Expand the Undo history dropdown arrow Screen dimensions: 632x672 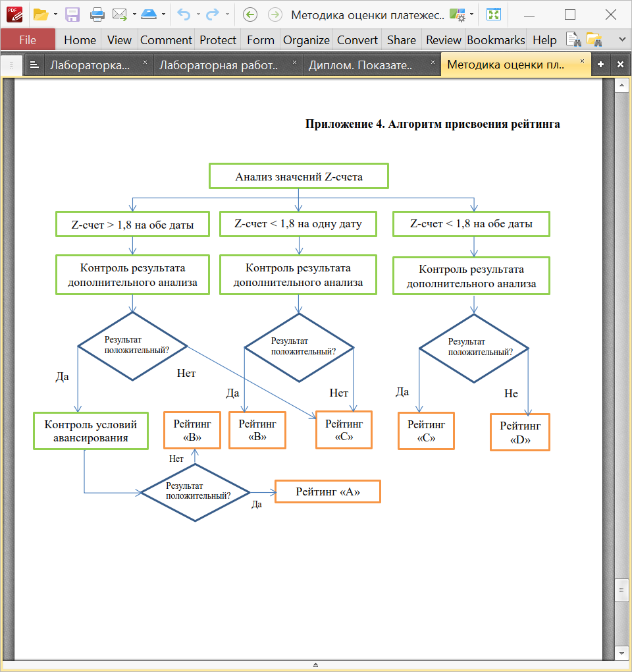[198, 14]
